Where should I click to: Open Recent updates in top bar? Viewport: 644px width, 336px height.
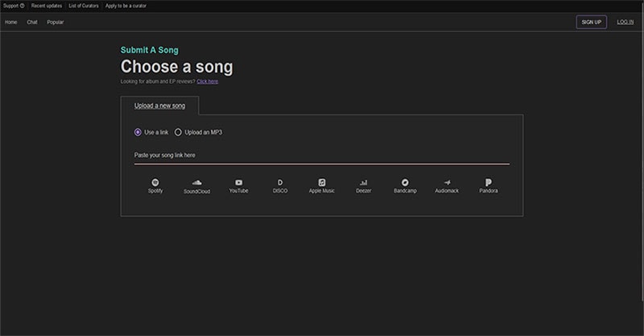(x=47, y=6)
